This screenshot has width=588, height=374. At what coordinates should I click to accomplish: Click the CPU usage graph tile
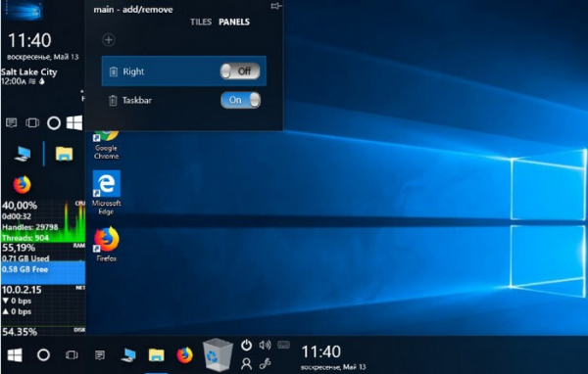click(43, 221)
